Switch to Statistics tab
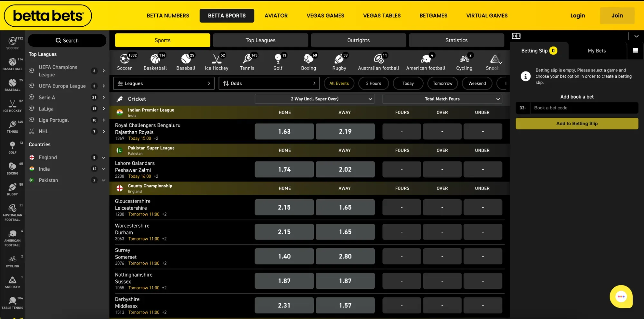 coord(457,40)
